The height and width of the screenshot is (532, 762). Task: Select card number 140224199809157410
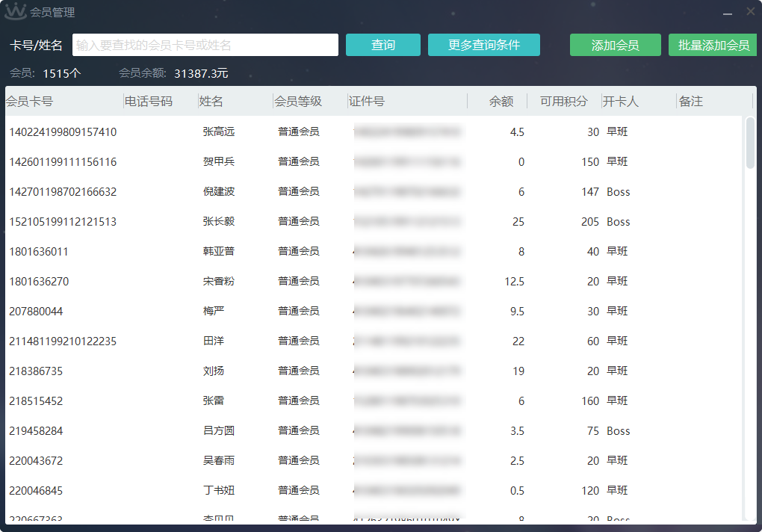coord(63,132)
